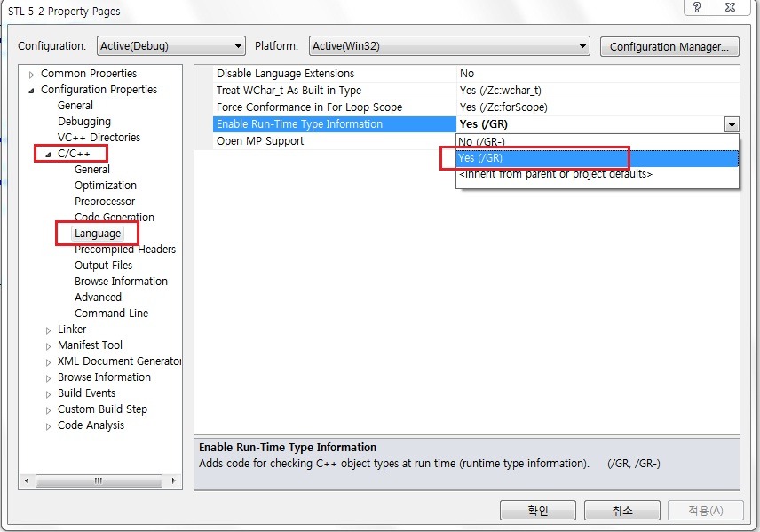Select Treat WChar_t As Built in Type
Screen dimensions: 760x532
(335, 91)
